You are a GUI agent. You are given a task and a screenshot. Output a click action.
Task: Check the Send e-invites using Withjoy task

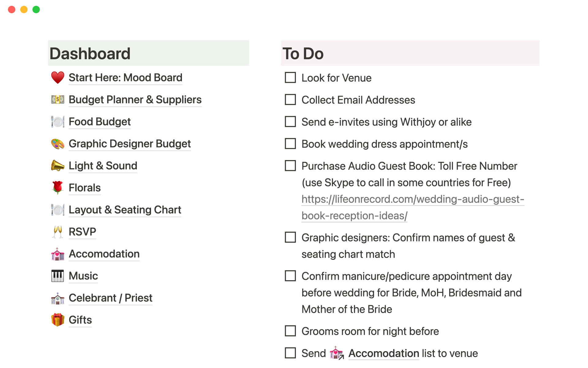(x=290, y=122)
